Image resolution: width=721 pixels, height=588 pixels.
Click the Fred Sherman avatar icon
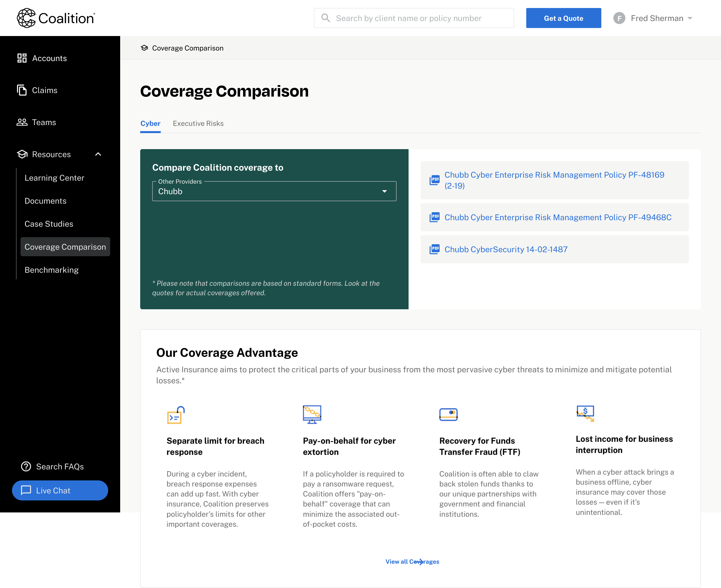click(619, 18)
